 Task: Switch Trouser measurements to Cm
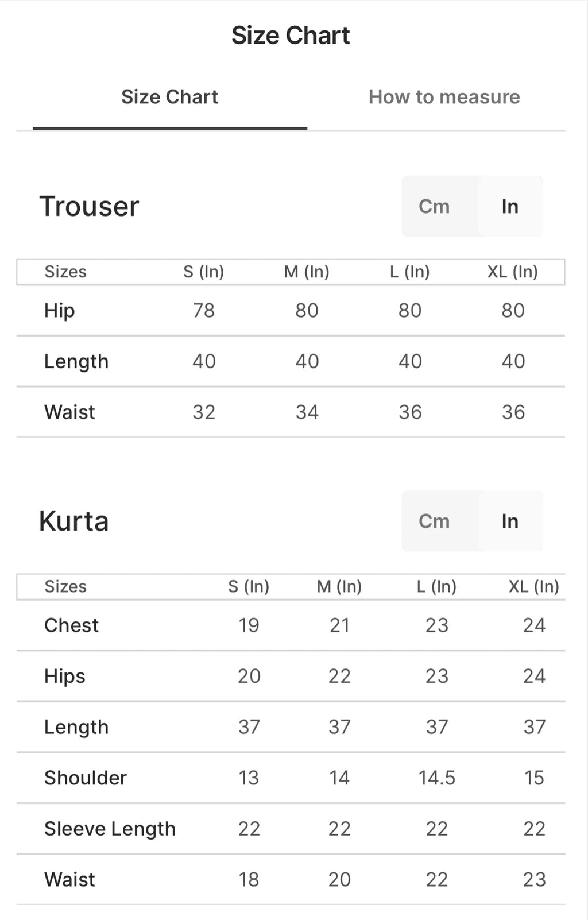click(434, 206)
